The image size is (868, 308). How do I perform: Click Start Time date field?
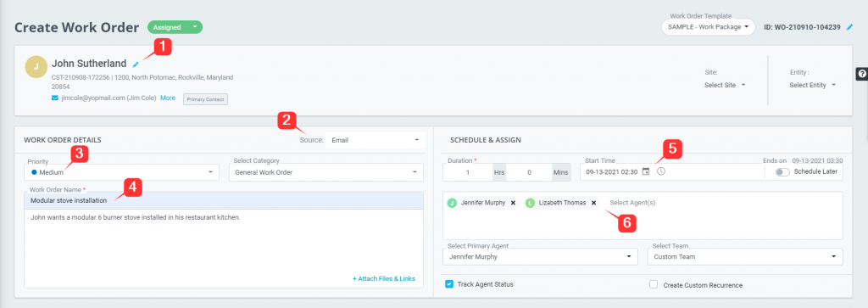click(612, 171)
